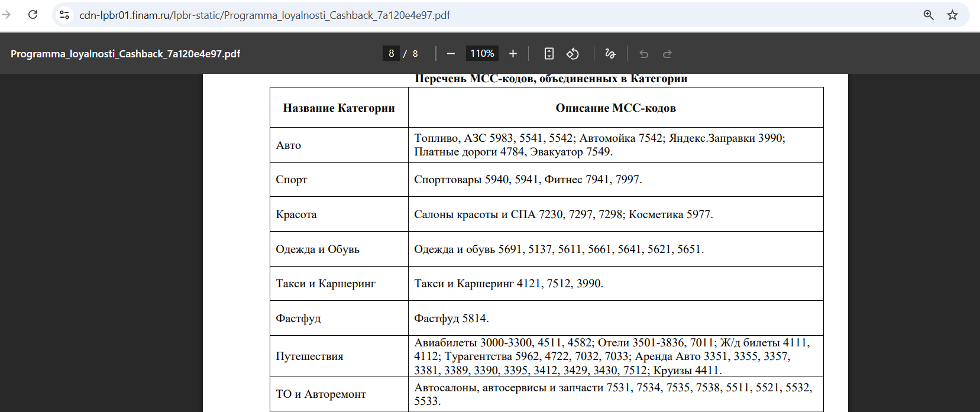The width and height of the screenshot is (980, 412).
Task: Click the Описание MCC-кодов header cell
Action: point(616,108)
